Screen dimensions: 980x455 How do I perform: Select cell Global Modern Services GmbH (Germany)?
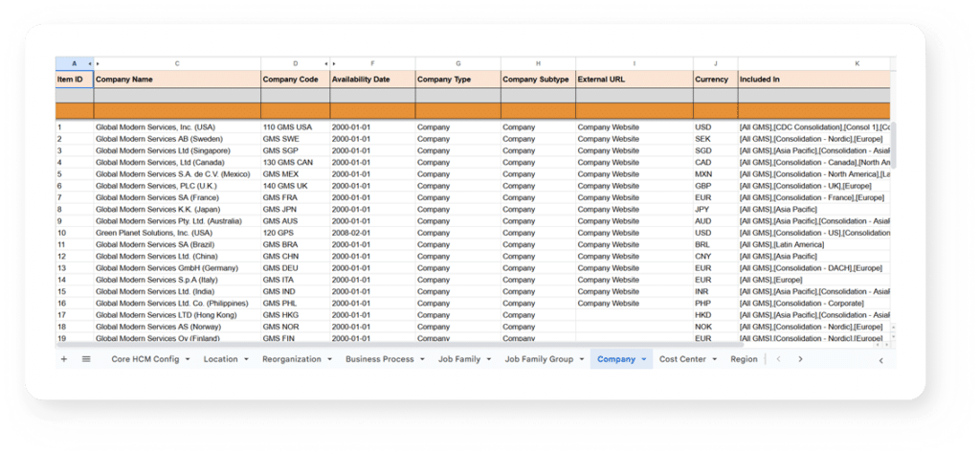(177, 268)
